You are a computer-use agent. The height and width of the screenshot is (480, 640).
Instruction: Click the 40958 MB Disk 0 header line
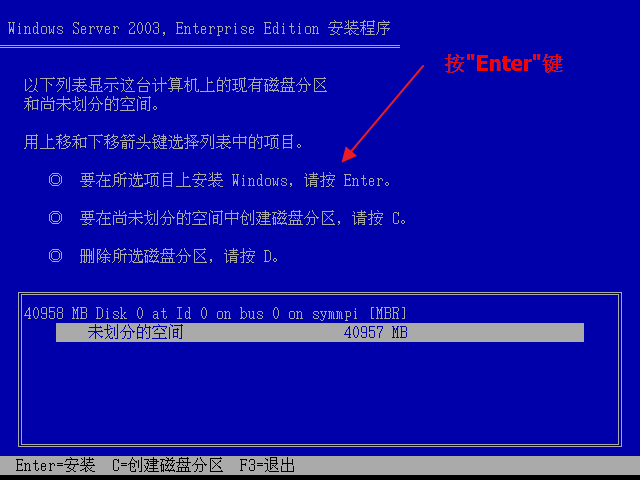215,313
